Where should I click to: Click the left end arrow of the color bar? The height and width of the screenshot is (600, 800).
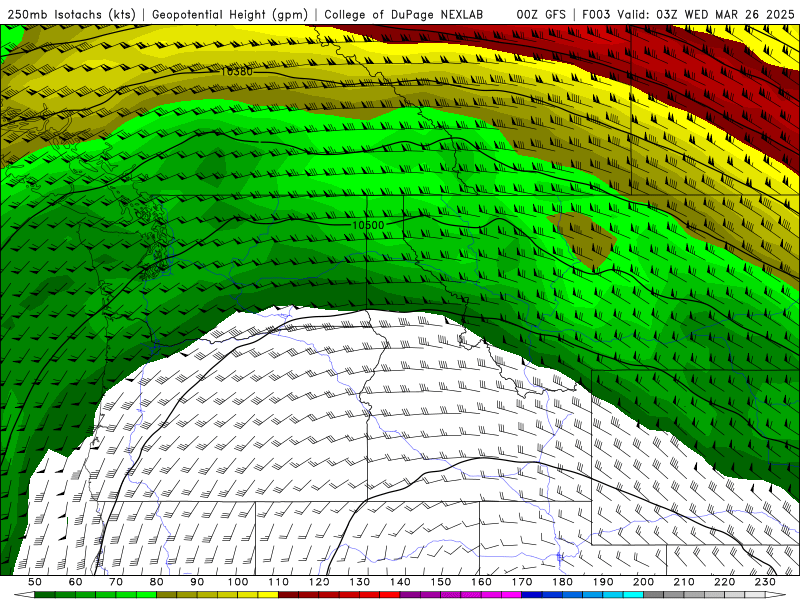point(24,594)
